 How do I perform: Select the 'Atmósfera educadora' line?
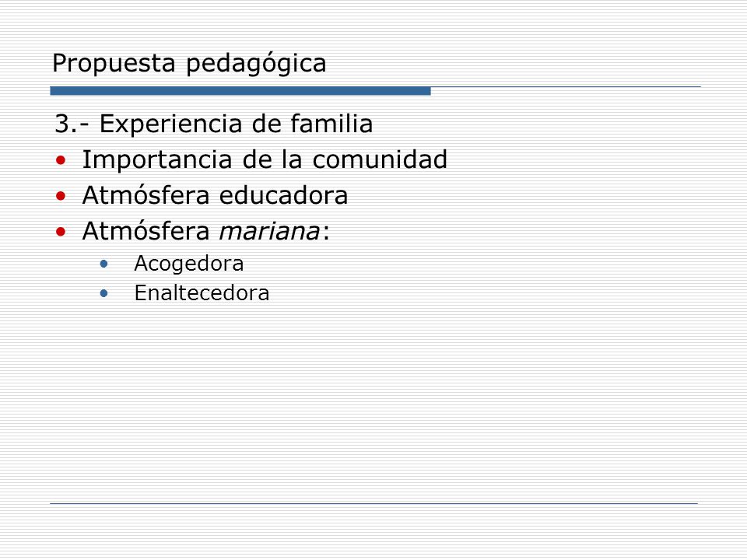215,195
